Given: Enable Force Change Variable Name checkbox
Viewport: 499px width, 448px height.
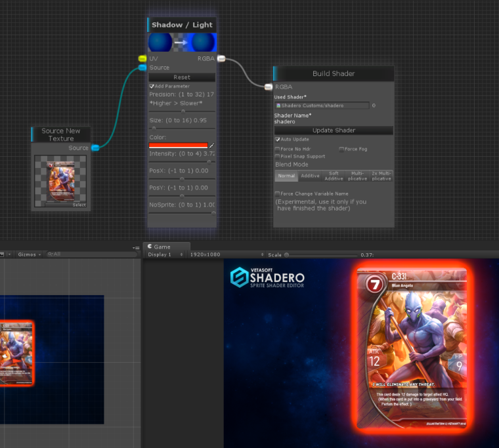Looking at the screenshot, I should 277,193.
